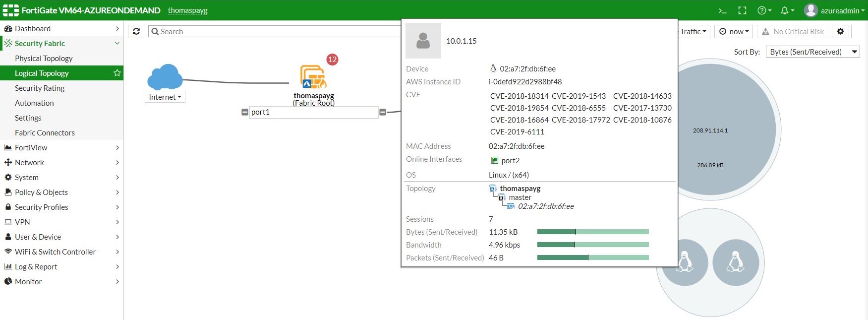Click the Security Profiles lock icon

pos(8,207)
